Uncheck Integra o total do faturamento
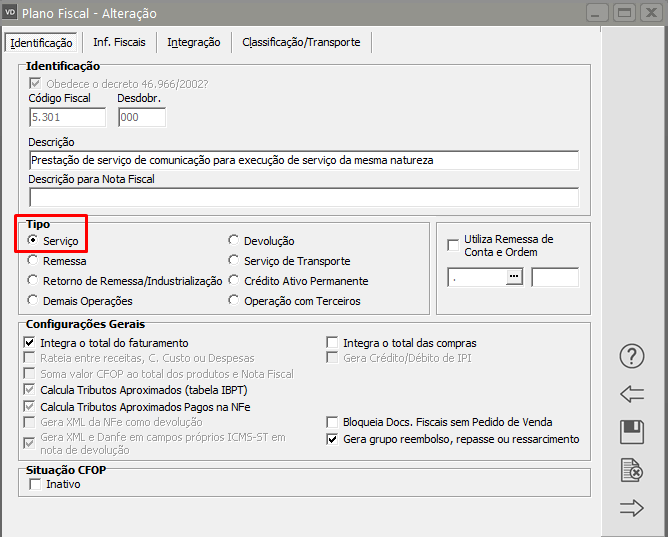This screenshot has height=537, width=668. coord(30,343)
